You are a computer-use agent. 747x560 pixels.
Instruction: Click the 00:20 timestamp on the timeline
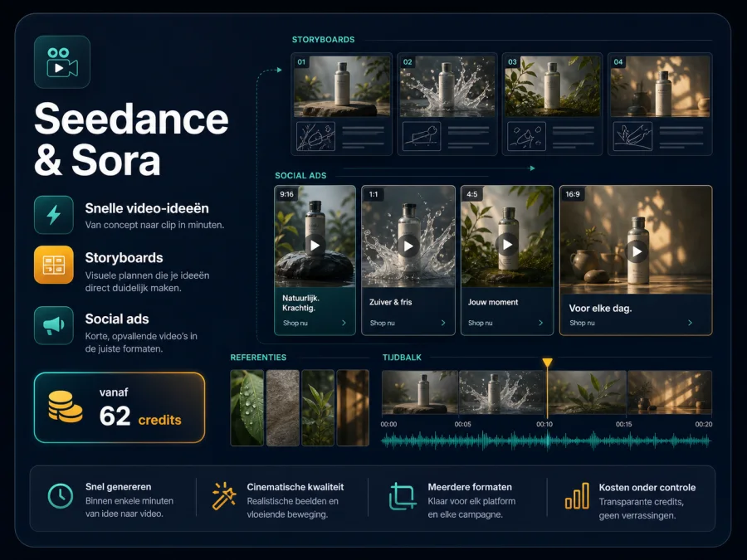[x=704, y=424]
